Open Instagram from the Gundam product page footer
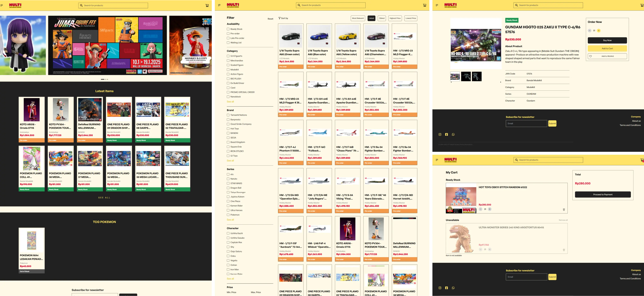The height and width of the screenshot is (296, 644). click(x=440, y=135)
